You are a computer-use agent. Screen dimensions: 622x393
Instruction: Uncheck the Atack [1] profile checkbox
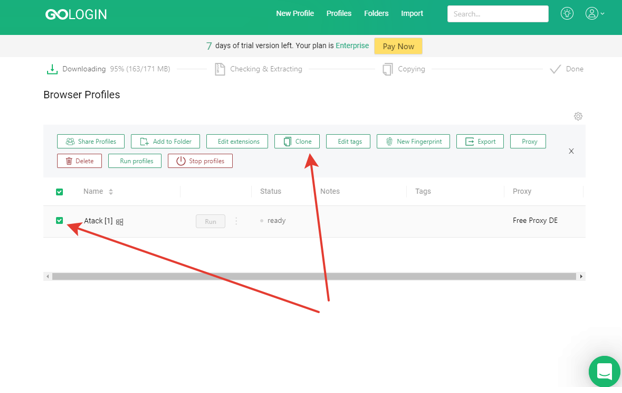[x=60, y=220]
